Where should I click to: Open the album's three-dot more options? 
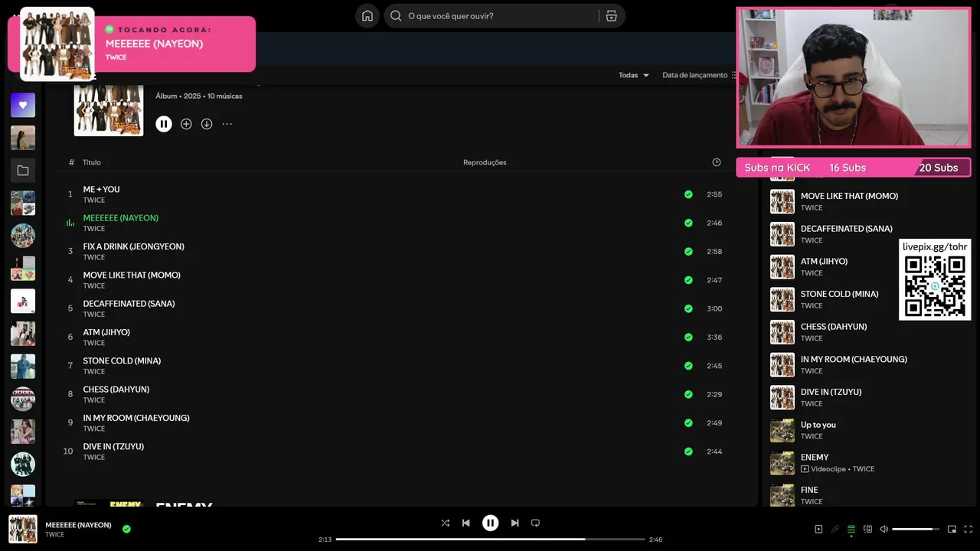click(x=227, y=124)
